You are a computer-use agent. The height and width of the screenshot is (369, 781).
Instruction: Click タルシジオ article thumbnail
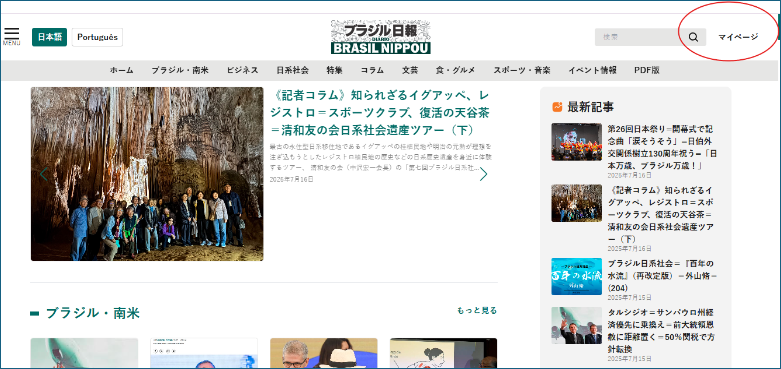click(576, 326)
